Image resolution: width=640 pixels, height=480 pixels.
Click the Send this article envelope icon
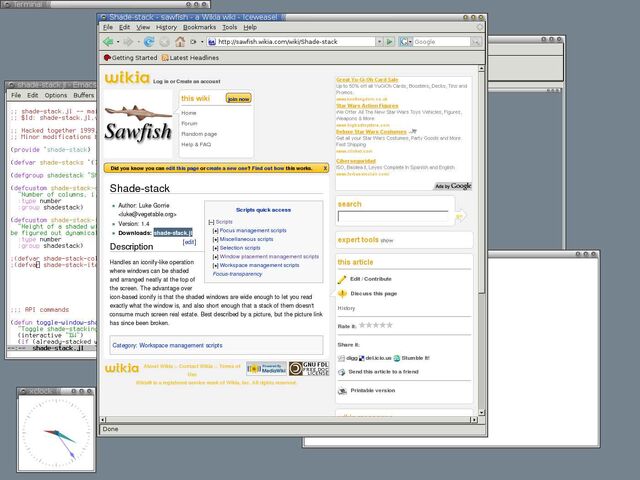(x=342, y=372)
